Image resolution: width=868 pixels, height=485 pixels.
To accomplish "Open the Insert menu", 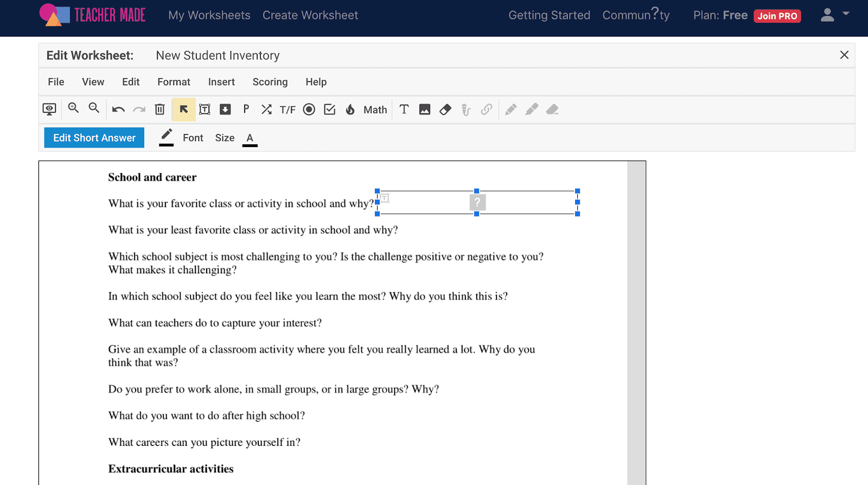I will [x=221, y=82].
